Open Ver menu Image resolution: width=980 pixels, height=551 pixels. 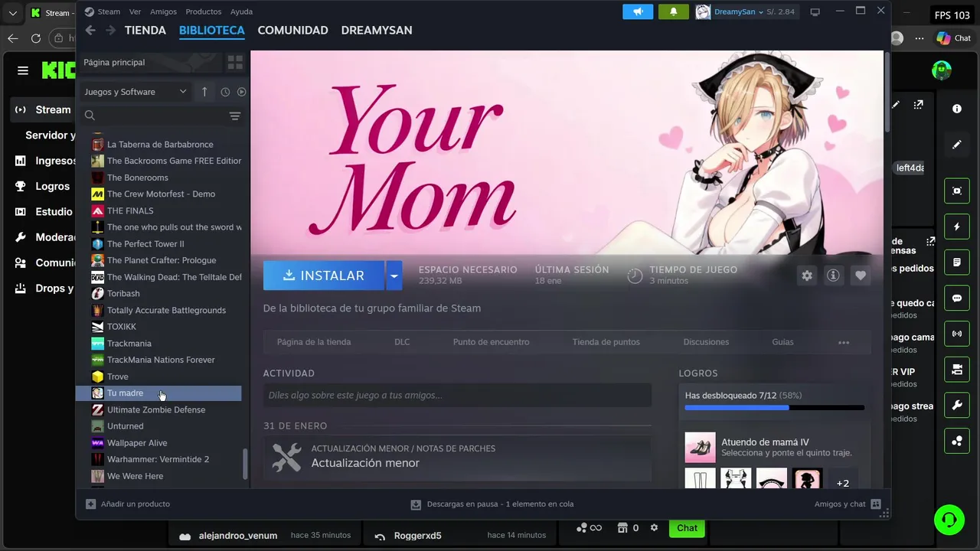pyautogui.click(x=135, y=11)
